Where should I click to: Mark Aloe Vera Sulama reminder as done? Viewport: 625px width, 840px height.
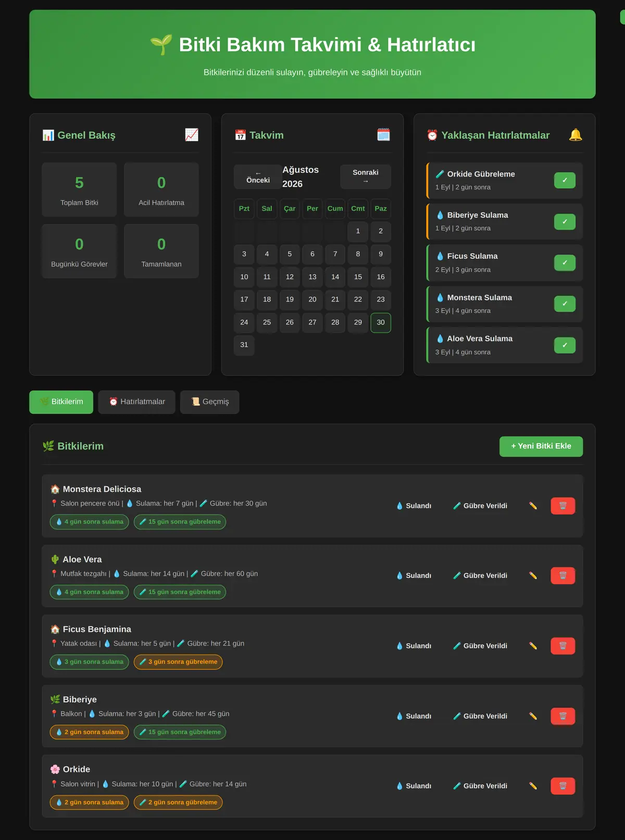565,345
